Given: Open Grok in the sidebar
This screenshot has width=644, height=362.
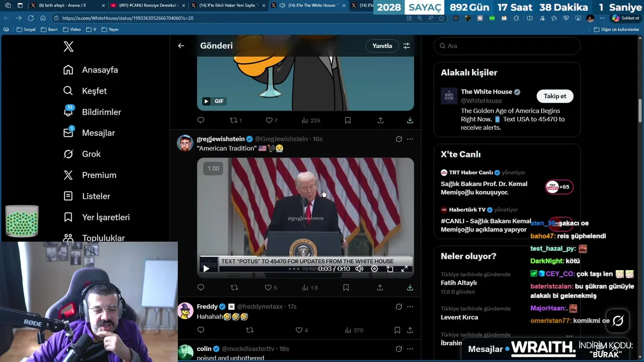Looking at the screenshot, I should pos(82,154).
